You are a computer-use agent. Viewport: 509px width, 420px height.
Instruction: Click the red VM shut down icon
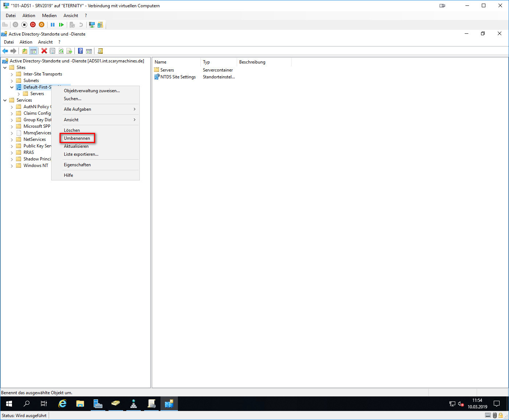coord(33,25)
